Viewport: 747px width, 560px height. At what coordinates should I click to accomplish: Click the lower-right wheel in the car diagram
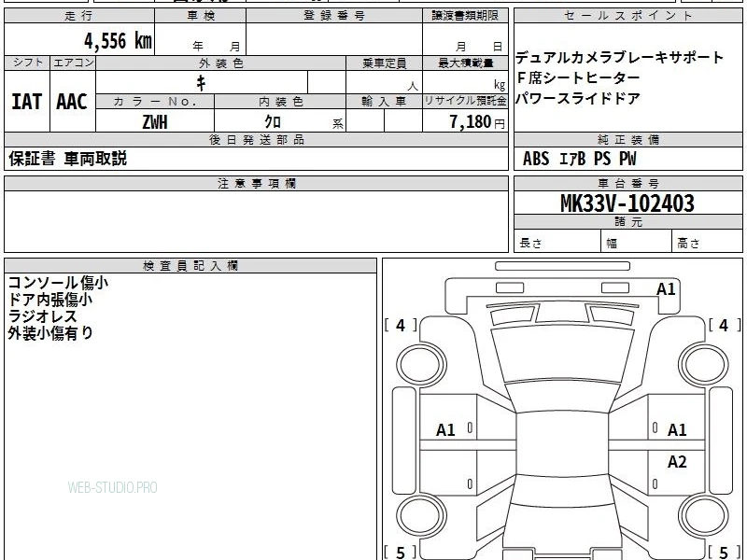click(704, 516)
